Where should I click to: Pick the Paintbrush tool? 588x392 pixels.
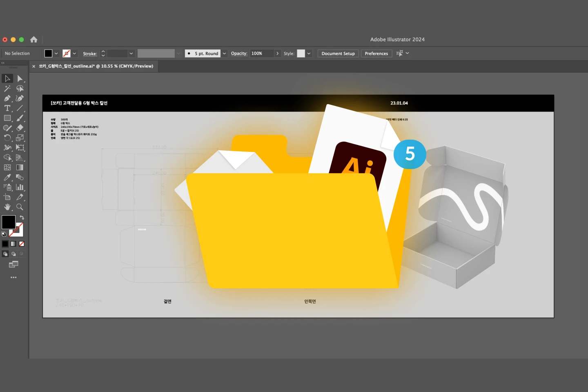click(x=20, y=118)
